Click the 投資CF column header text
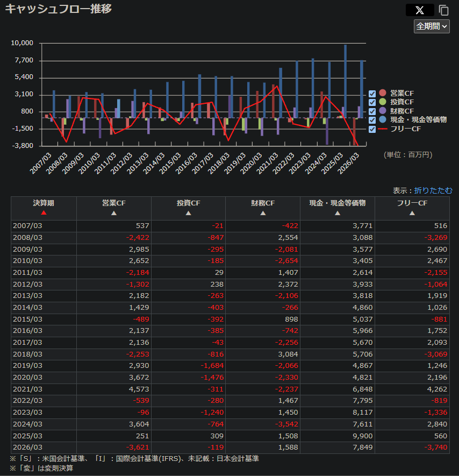 click(189, 203)
